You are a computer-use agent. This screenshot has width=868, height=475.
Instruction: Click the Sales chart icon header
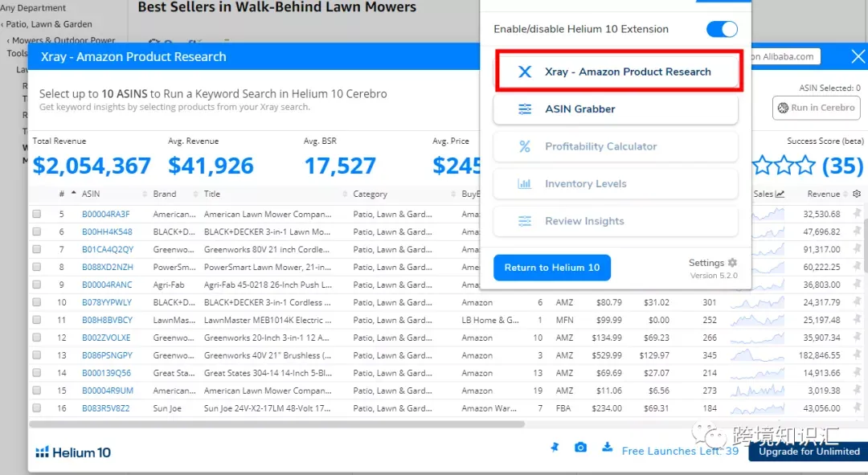(x=780, y=194)
